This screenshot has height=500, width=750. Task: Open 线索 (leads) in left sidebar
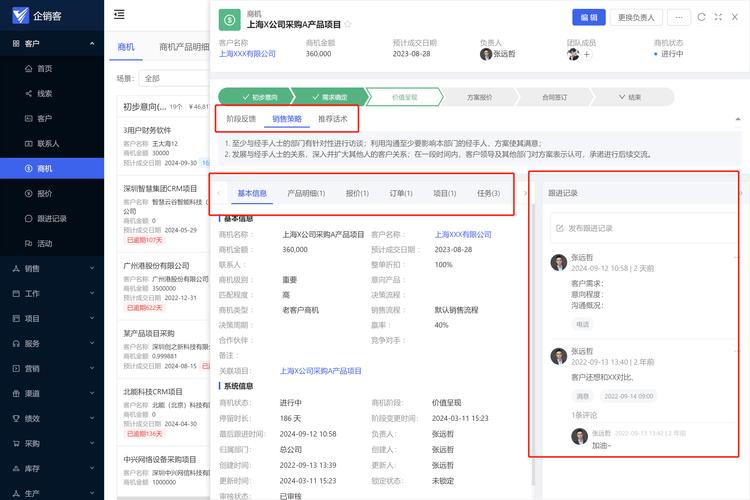click(x=45, y=93)
